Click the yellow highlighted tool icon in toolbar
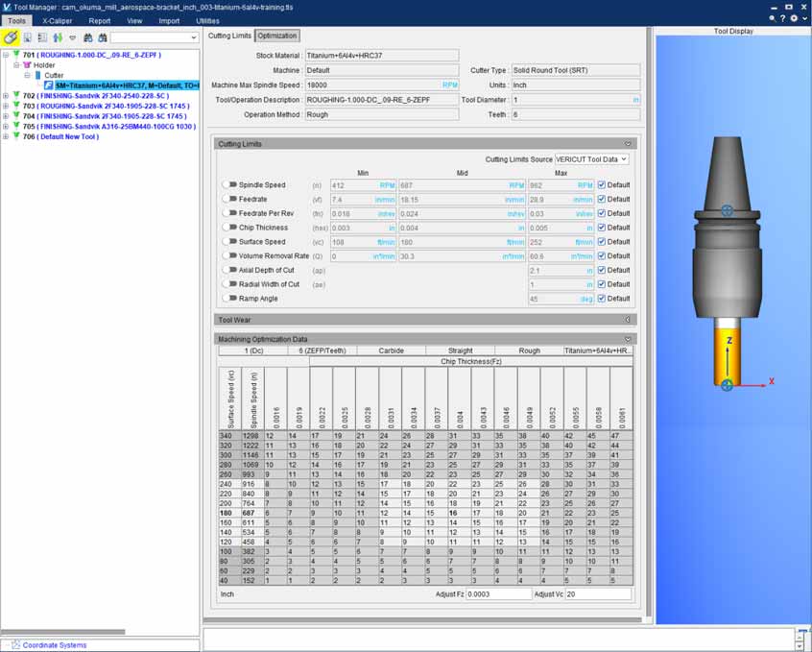Viewport: 812px width, 652px height. point(11,37)
